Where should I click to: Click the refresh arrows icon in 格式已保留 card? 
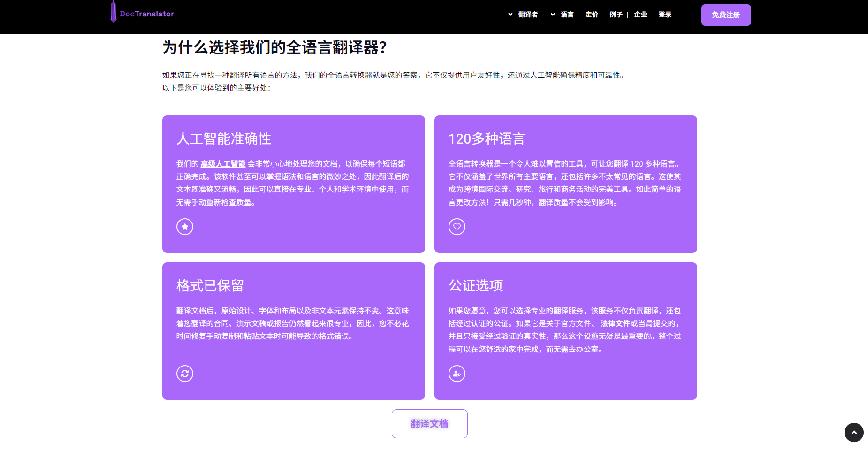click(x=185, y=374)
